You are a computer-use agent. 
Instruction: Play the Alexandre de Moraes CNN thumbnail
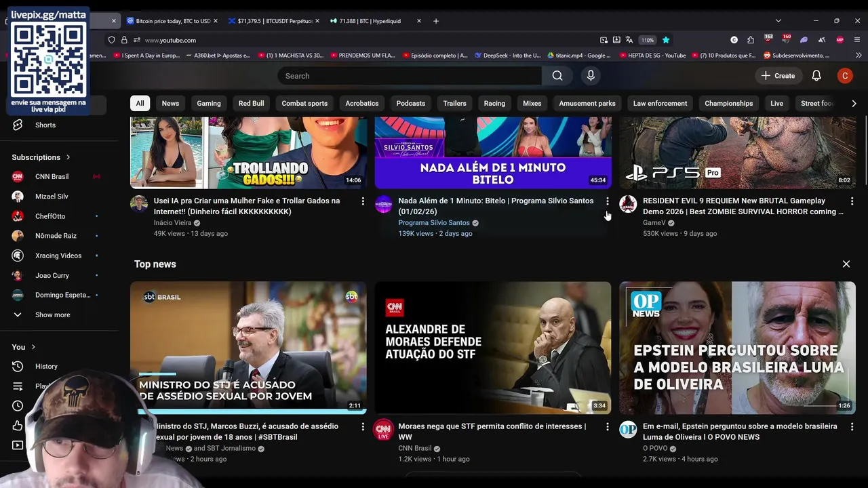493,348
